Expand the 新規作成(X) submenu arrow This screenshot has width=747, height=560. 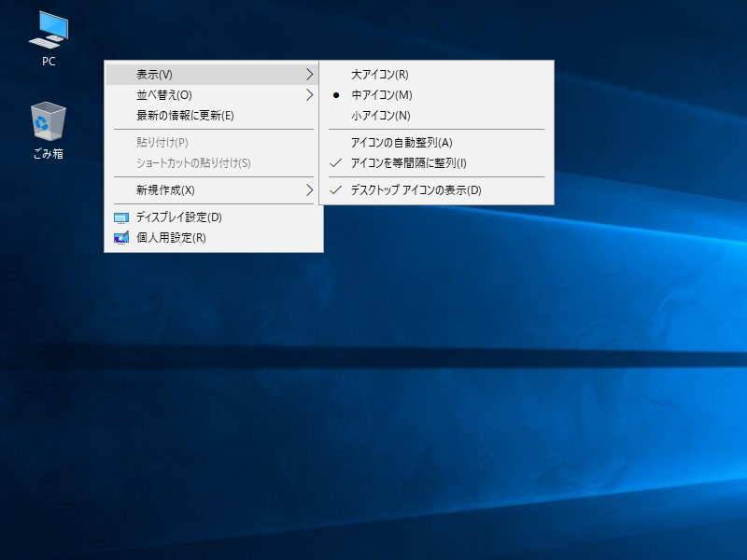point(310,190)
